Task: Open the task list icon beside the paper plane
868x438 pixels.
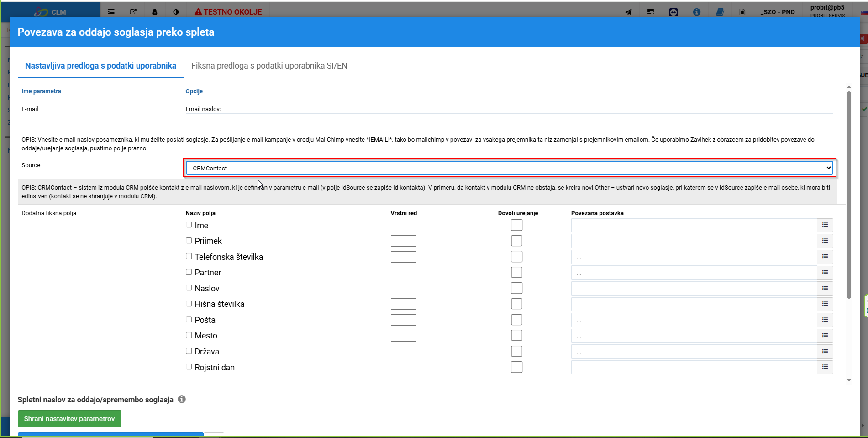Action: 651,12
